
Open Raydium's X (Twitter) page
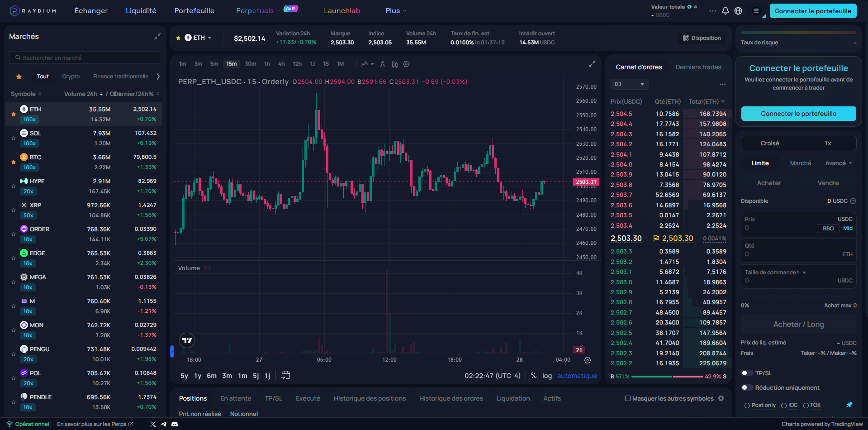click(x=153, y=424)
